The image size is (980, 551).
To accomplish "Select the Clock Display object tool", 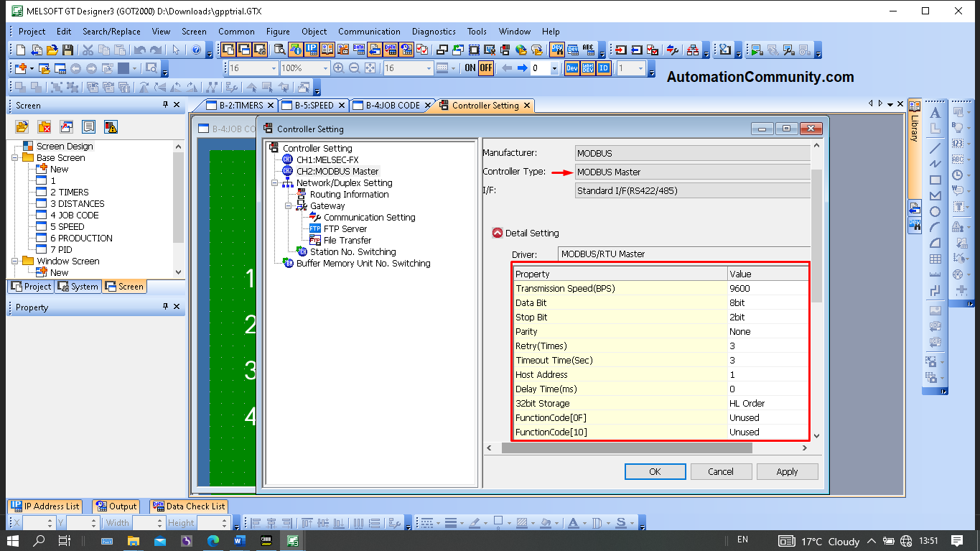I will (957, 173).
